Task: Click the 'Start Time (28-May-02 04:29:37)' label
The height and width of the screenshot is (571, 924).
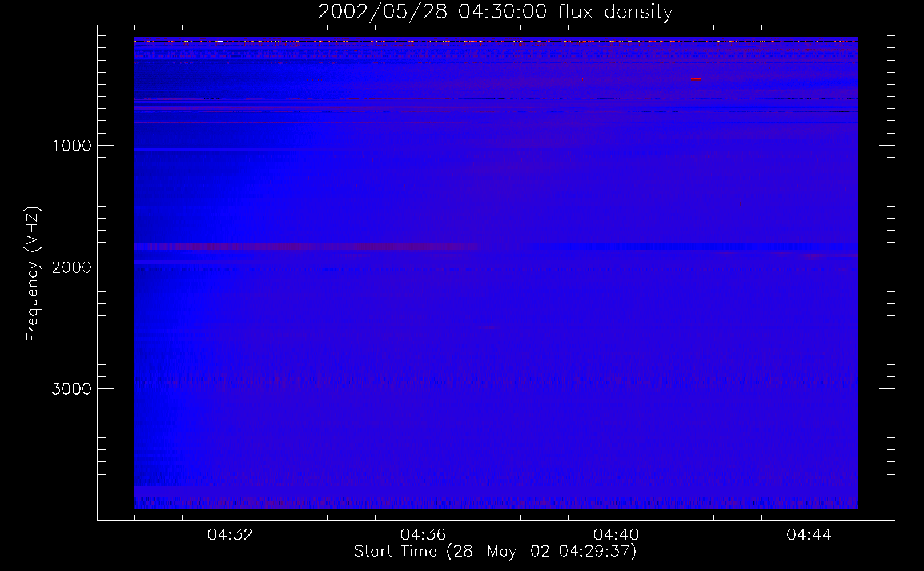Action: click(495, 552)
